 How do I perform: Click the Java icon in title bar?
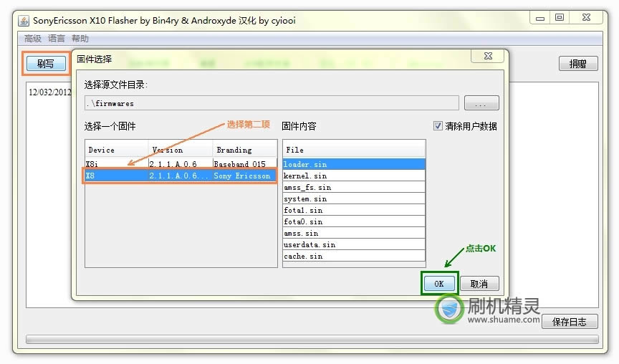tap(24, 20)
